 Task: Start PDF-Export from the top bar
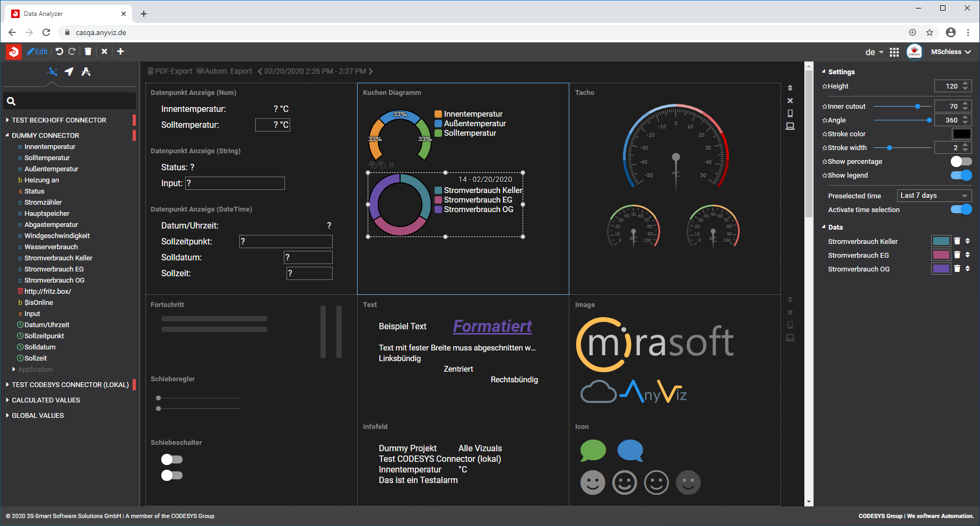coord(169,71)
